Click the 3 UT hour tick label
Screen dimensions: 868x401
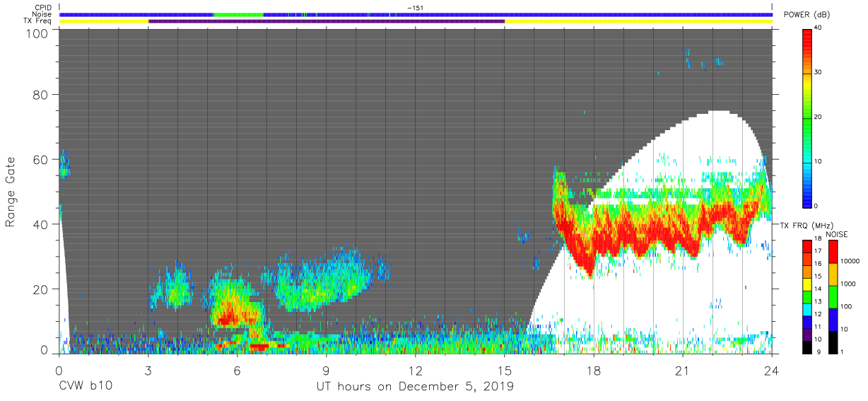[x=148, y=370]
